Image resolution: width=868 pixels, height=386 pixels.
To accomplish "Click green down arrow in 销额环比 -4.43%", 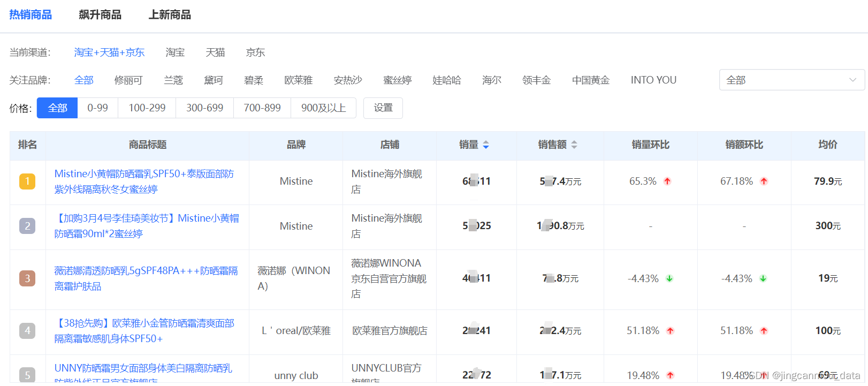I will click(x=763, y=278).
